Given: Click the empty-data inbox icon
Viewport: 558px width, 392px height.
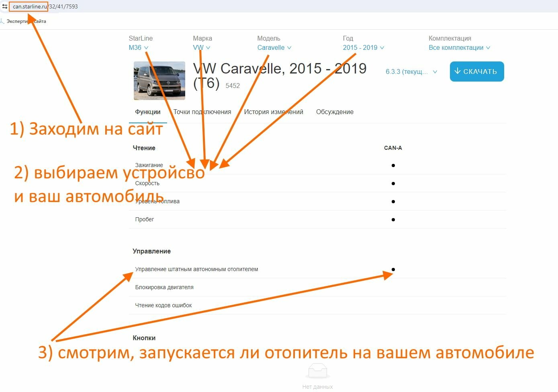Looking at the screenshot, I should (x=317, y=370).
